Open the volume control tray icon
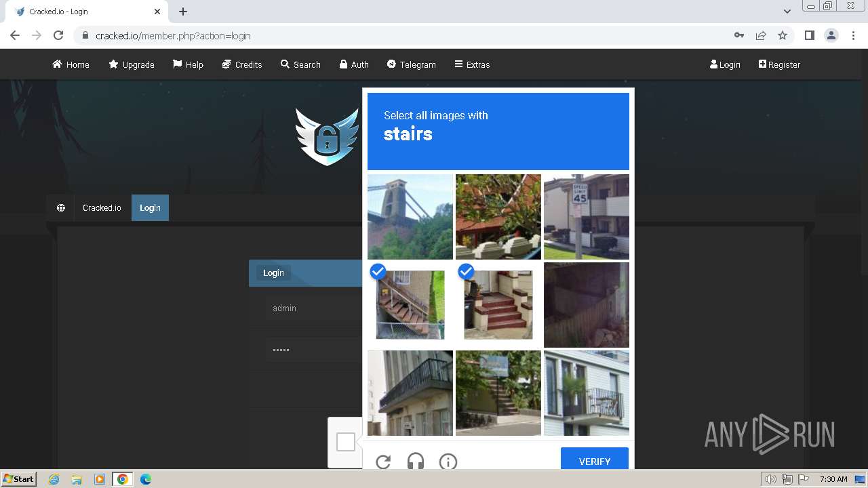 tap(771, 479)
